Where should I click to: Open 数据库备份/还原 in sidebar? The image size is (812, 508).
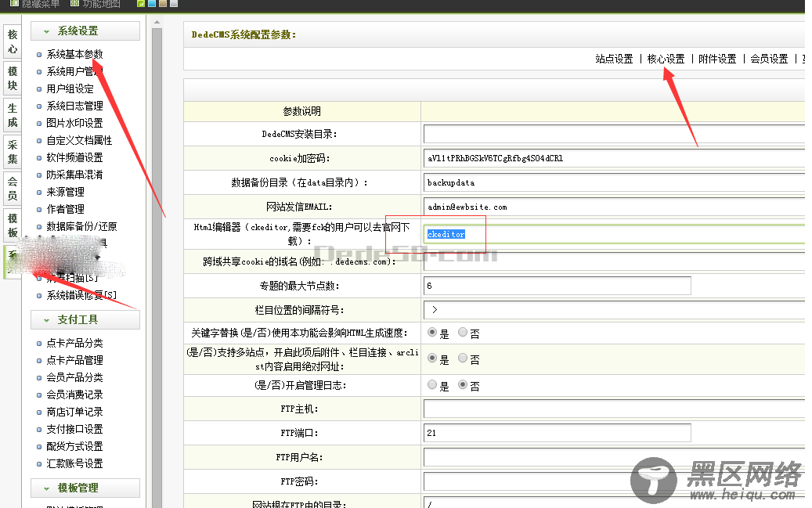click(81, 226)
